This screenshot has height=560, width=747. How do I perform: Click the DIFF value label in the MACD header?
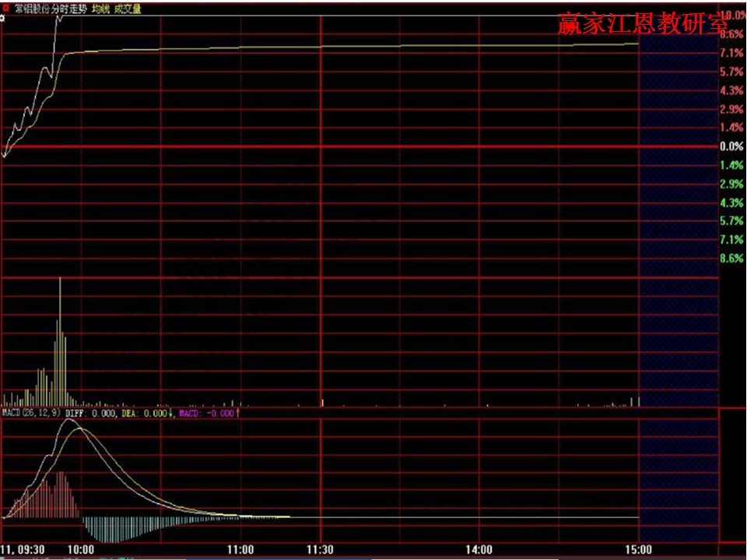pos(90,413)
